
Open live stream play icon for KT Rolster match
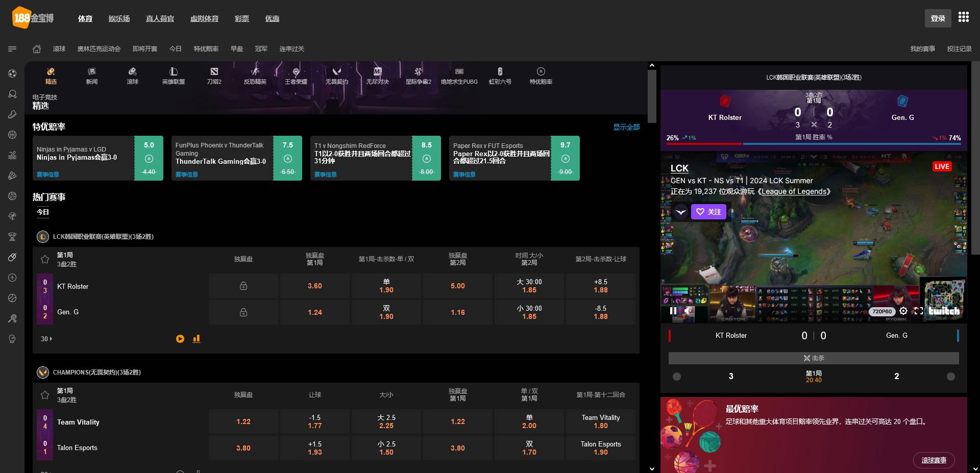(x=180, y=339)
